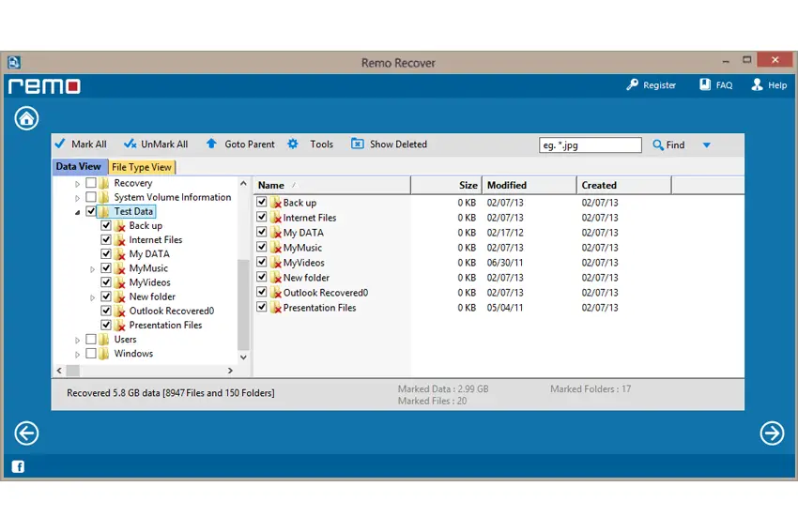Click the Mark All button label

[89, 144]
